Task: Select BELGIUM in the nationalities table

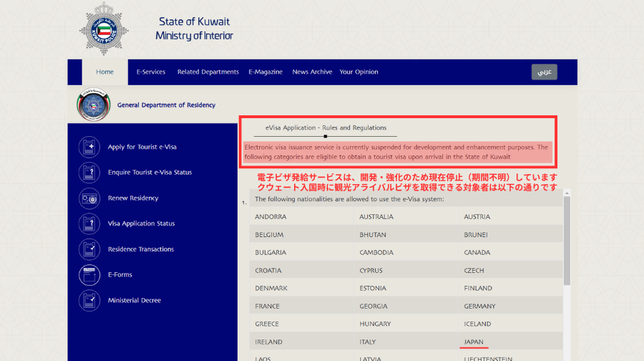Action: [269, 235]
